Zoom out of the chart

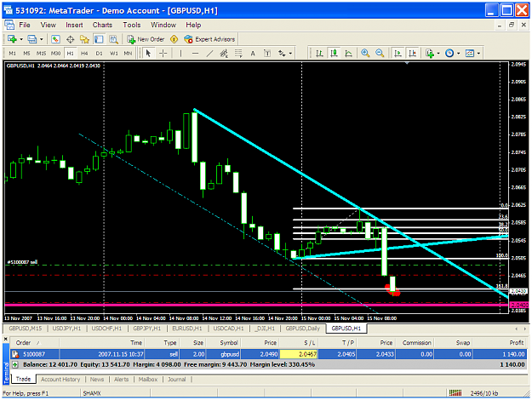click(x=380, y=54)
